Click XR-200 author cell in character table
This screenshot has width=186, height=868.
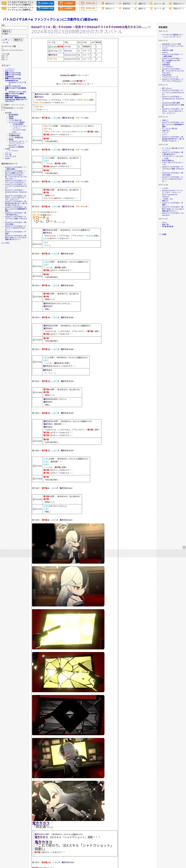click(x=70, y=47)
